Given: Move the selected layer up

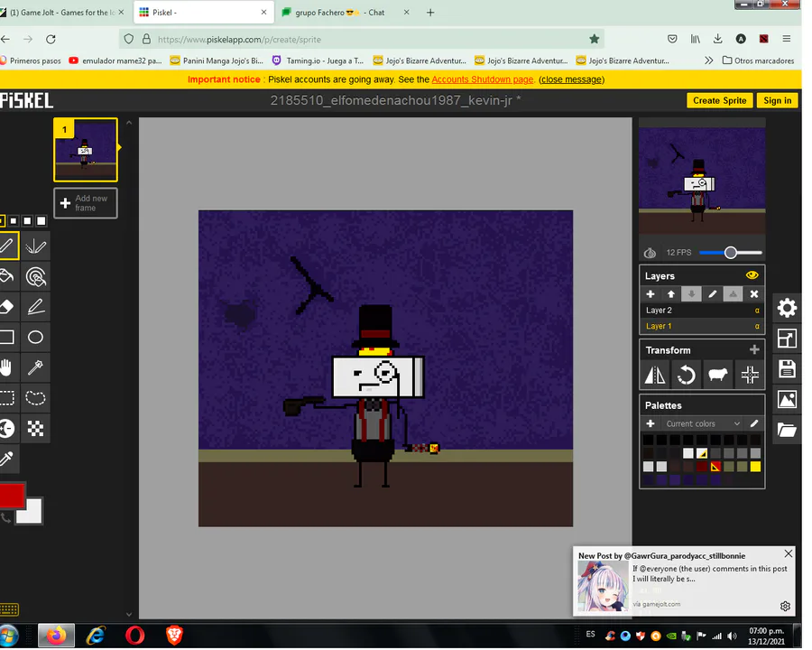Looking at the screenshot, I should pos(671,294).
